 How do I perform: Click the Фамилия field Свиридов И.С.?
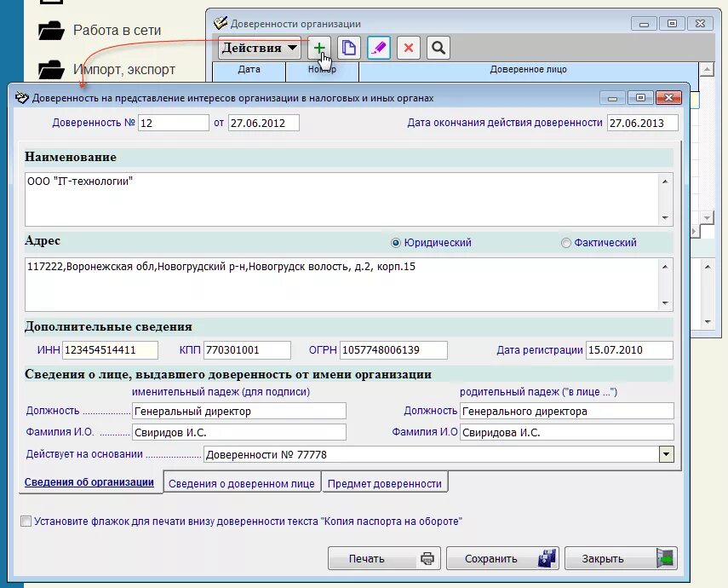[239, 432]
